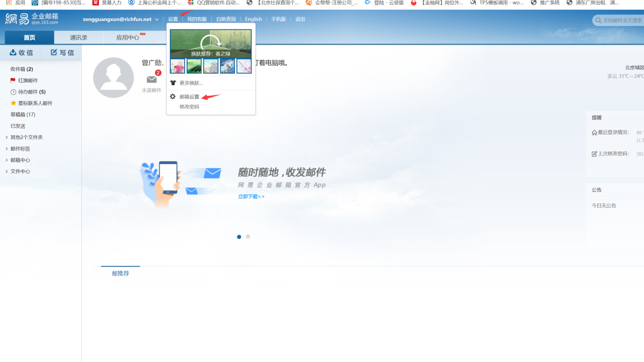Click the download icon on 收信
Viewport: 644px width, 362px height.
tap(13, 52)
